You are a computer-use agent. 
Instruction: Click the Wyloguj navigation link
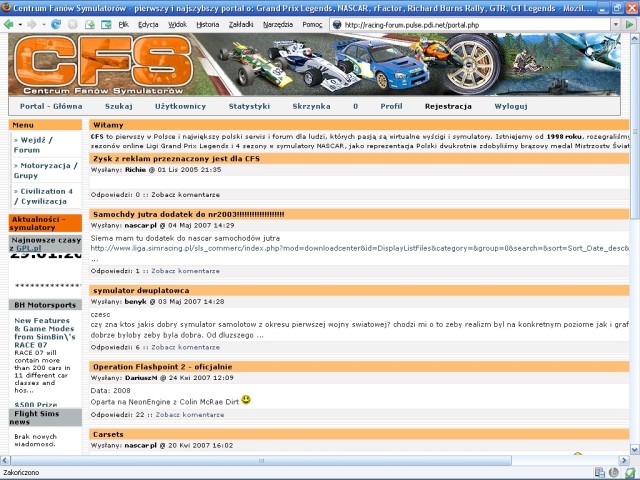pyautogui.click(x=511, y=106)
